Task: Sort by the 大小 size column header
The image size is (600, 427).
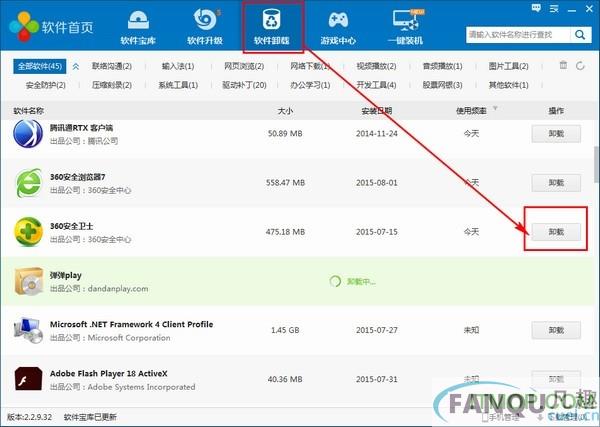Action: tap(285, 111)
